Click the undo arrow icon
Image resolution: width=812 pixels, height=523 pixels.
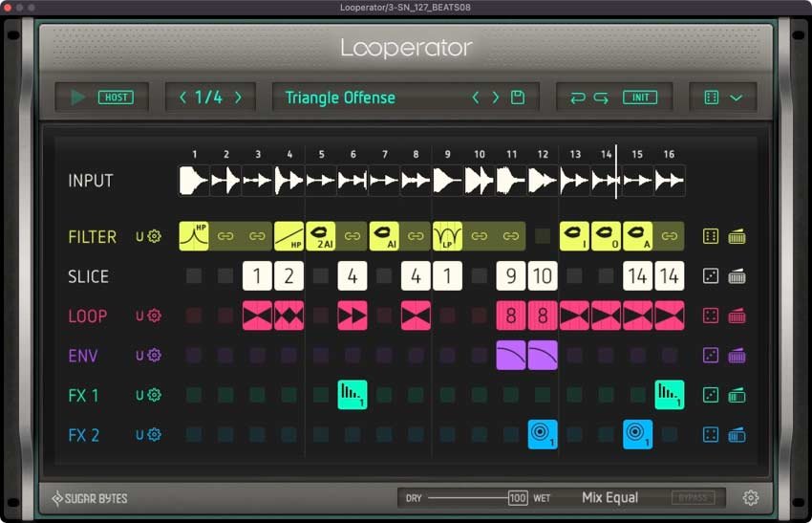click(577, 98)
